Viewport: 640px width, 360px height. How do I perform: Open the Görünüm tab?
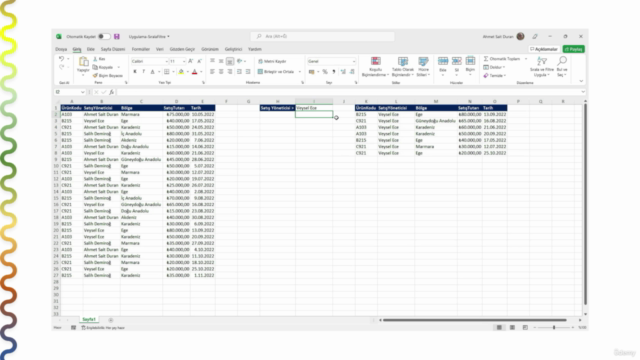pyautogui.click(x=210, y=49)
